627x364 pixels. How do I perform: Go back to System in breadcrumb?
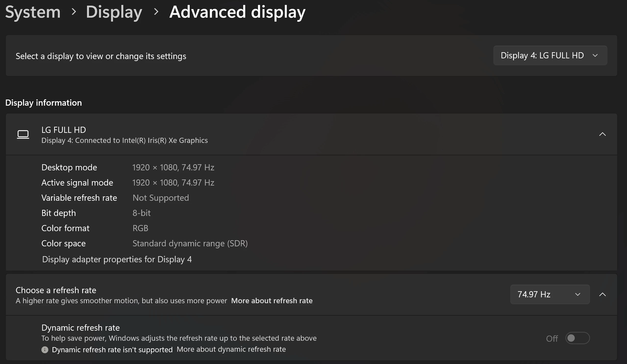coord(33,12)
